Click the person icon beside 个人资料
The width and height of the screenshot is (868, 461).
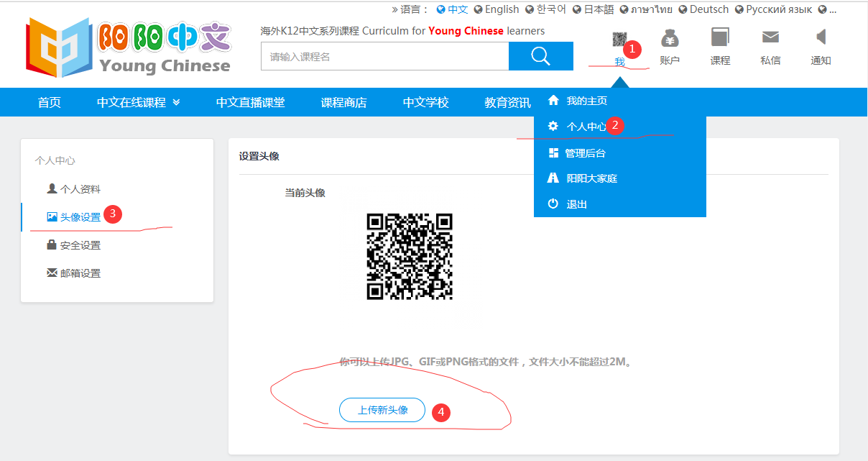pos(52,188)
